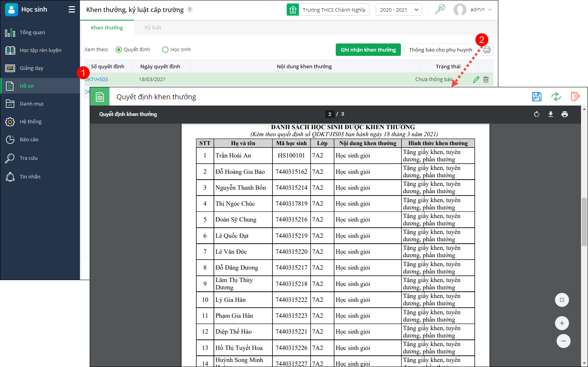Open Học tập rèn luyện menu
Screen dimensions: 588x367
(40, 50)
